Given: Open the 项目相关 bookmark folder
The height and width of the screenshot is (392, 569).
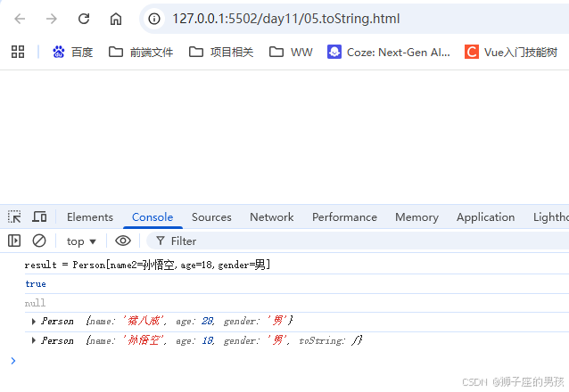Looking at the screenshot, I should (x=221, y=53).
